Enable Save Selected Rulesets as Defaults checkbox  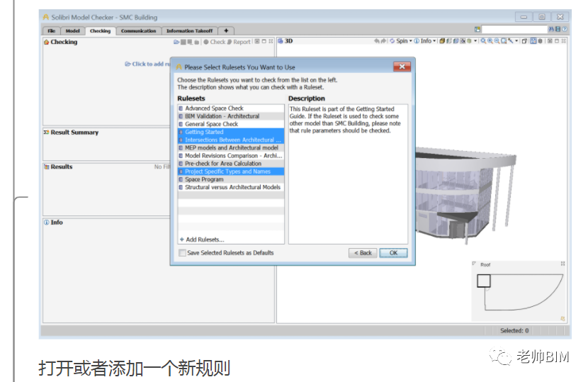click(x=182, y=253)
